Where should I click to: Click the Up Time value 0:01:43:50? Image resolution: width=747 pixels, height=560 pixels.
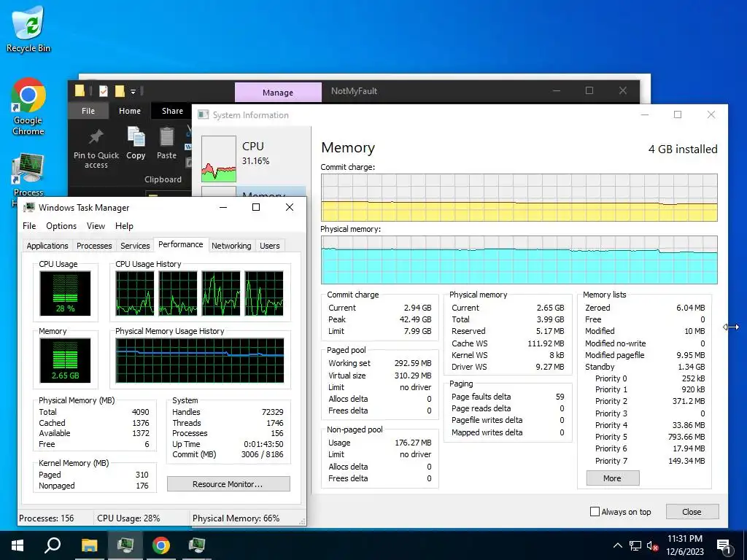(263, 444)
